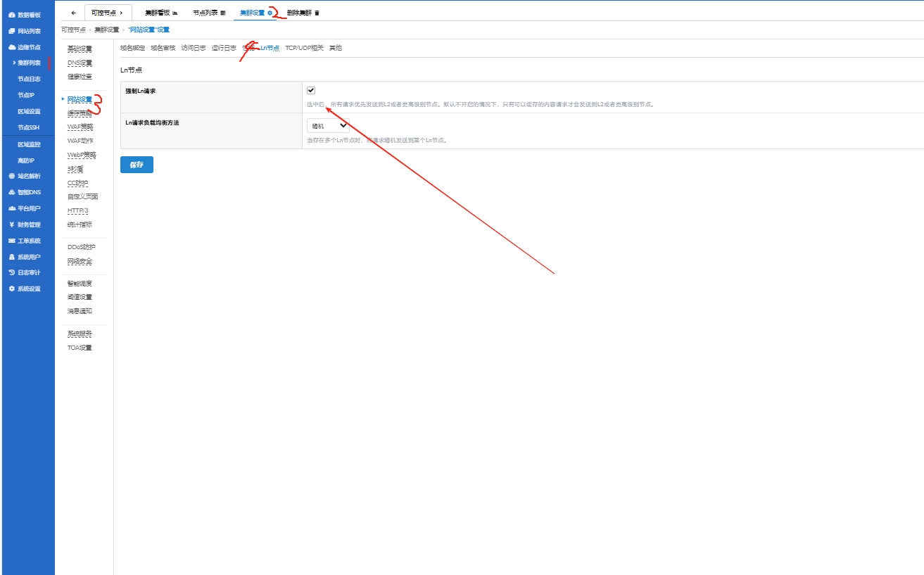Open the 可控节点 cluster switcher
924x575 pixels.
pos(108,13)
